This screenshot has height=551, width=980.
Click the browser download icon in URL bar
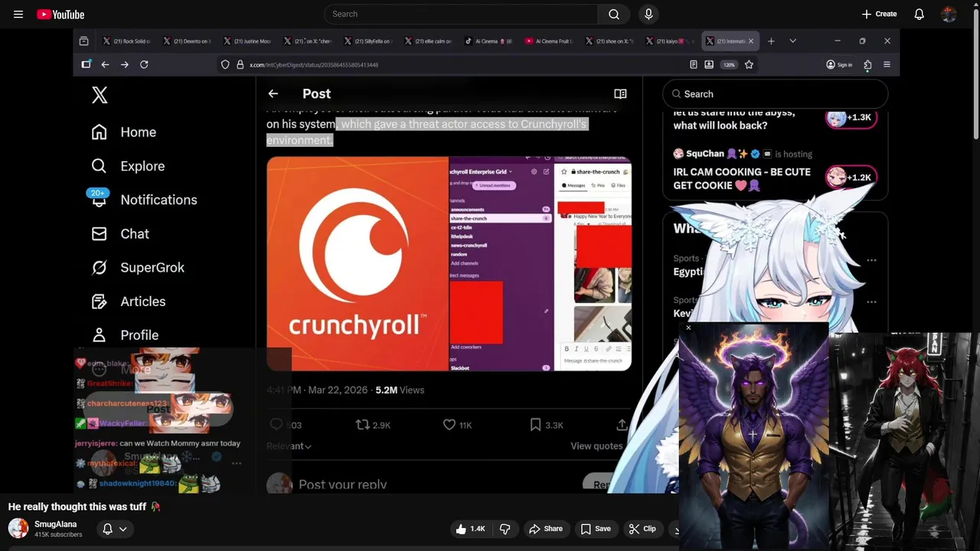709,65
